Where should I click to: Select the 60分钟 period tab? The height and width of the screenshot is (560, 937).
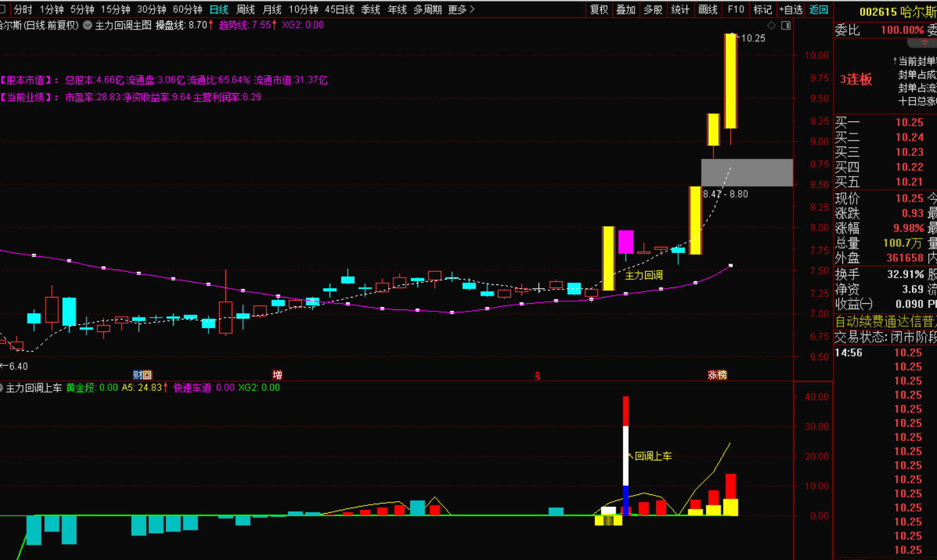pos(187,9)
